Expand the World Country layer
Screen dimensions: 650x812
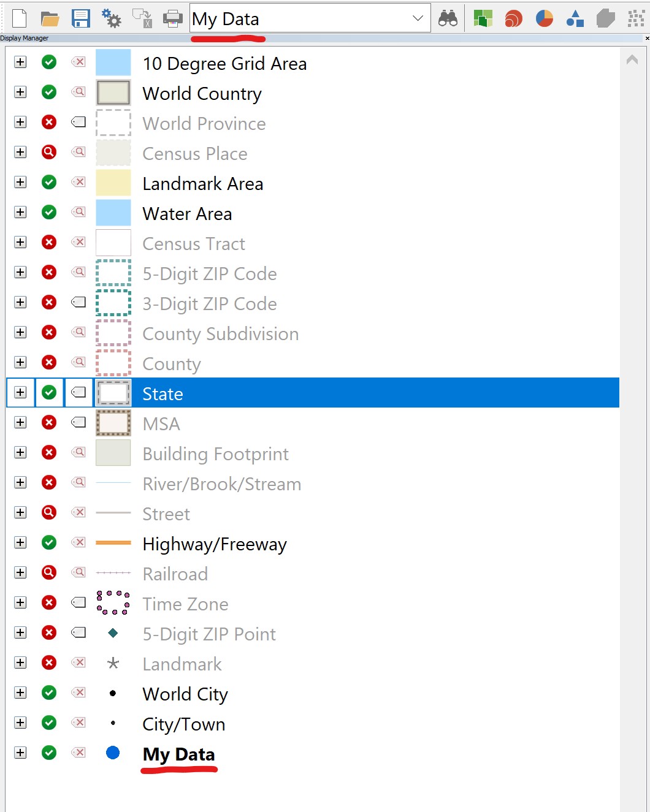tap(21, 93)
